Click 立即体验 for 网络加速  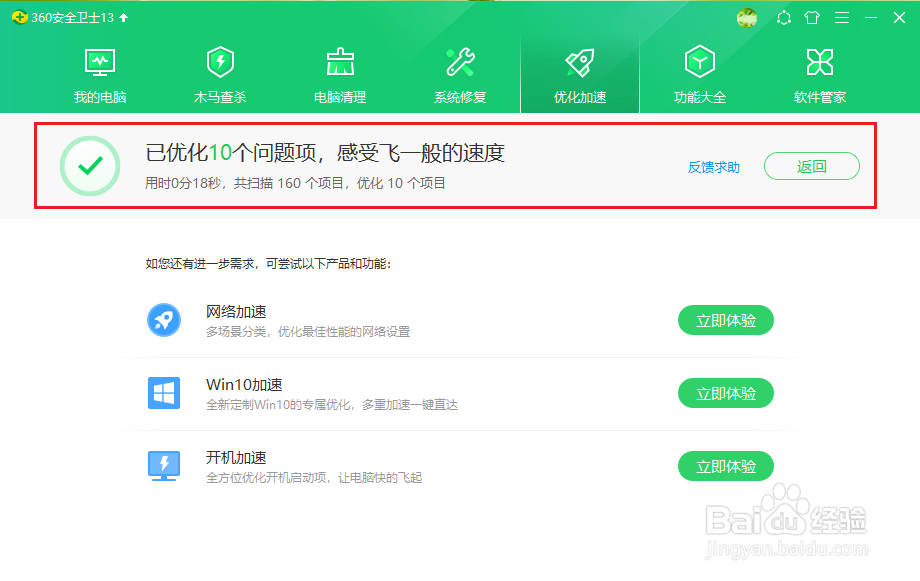[x=726, y=320]
